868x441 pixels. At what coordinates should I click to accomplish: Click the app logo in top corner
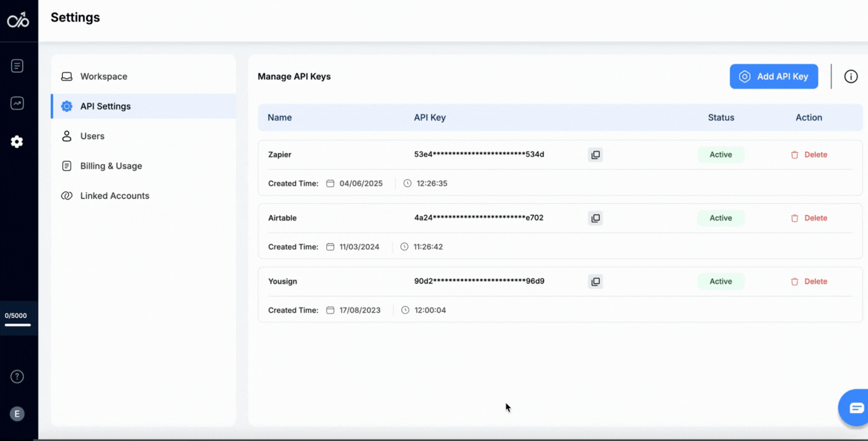click(18, 20)
